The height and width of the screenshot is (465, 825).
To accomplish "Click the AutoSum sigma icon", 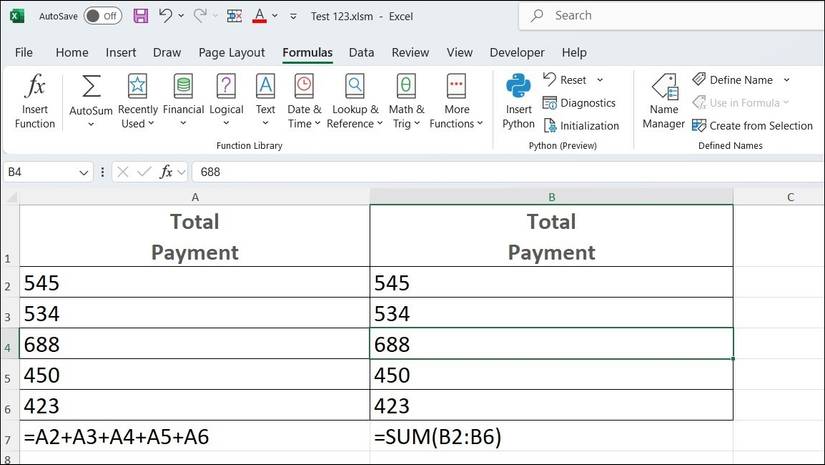I will [x=91, y=87].
